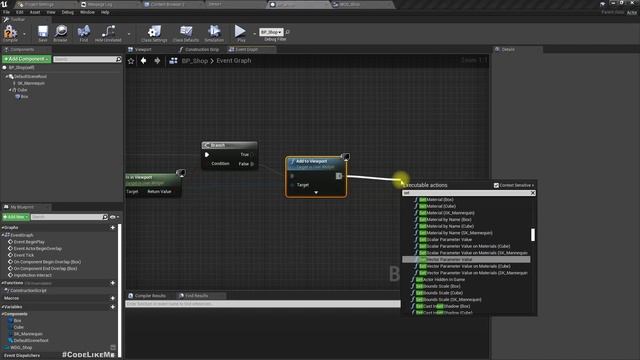Image resolution: width=640 pixels, height=360 pixels.
Task: Open the Asset menu
Action: pyautogui.click(x=35, y=12)
